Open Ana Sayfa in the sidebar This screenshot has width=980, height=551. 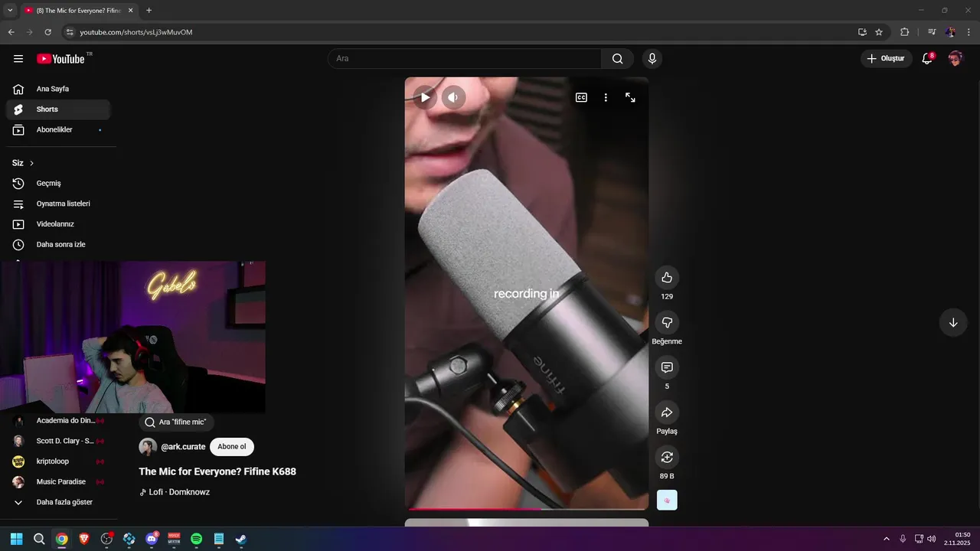click(x=58, y=89)
